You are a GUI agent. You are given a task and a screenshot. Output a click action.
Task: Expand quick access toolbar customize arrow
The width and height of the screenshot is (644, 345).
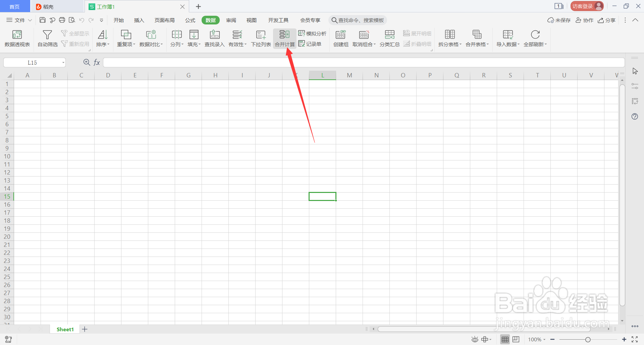click(101, 20)
